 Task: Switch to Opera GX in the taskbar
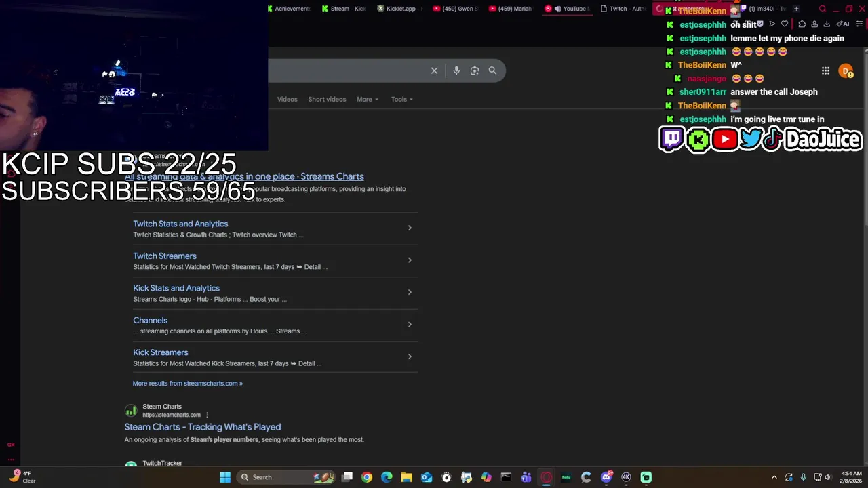546,477
